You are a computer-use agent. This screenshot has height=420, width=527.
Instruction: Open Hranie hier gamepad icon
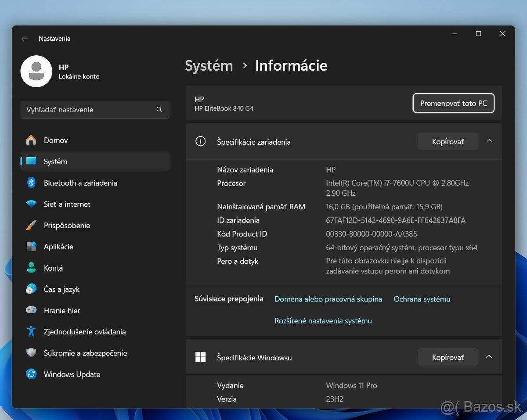click(x=31, y=310)
